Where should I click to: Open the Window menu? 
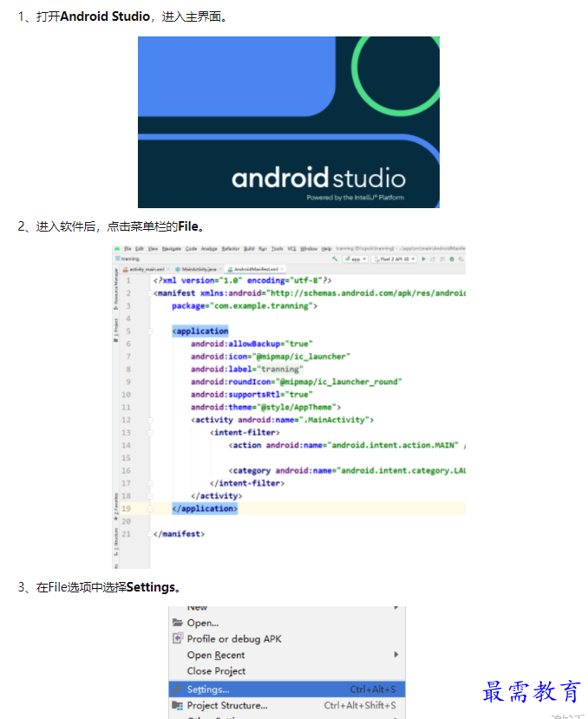click(x=309, y=249)
